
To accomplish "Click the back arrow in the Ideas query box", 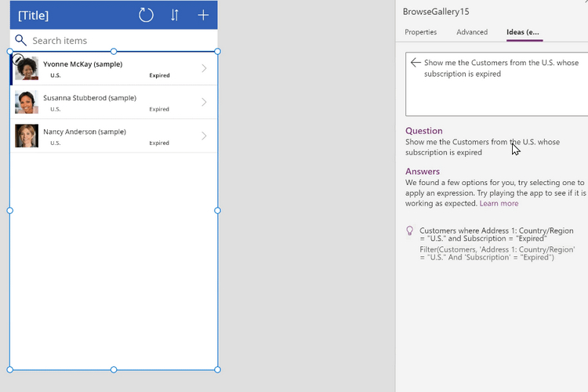I will pos(416,63).
